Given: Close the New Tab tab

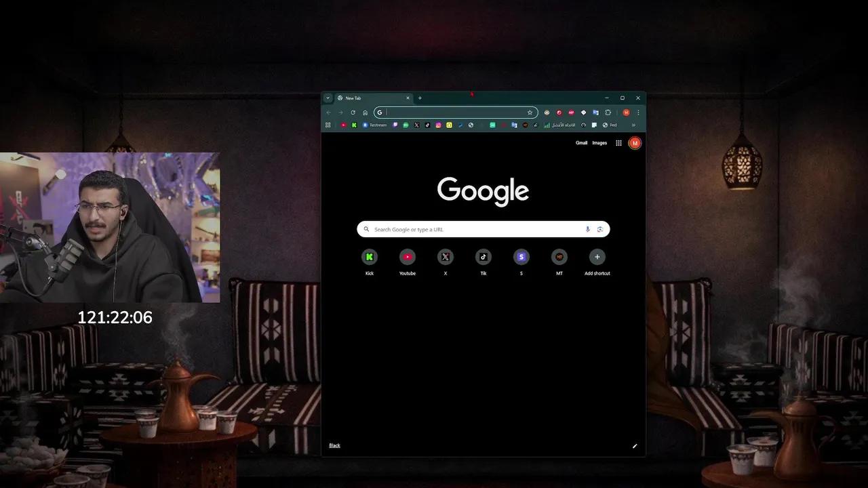Looking at the screenshot, I should (x=408, y=98).
